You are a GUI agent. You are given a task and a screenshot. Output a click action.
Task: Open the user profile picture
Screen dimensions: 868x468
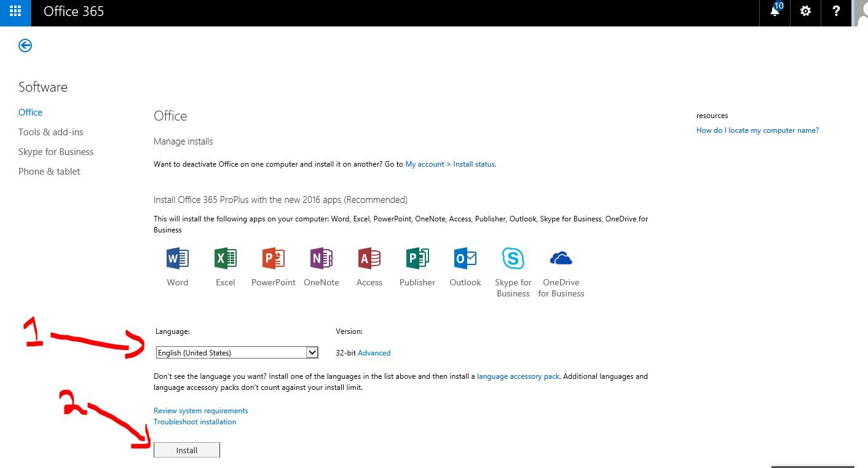pyautogui.click(x=861, y=12)
